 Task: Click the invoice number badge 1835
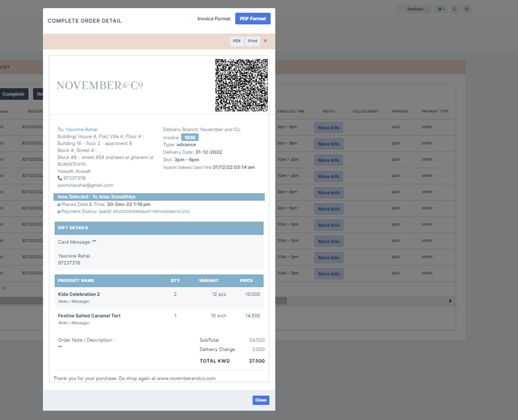coord(190,137)
